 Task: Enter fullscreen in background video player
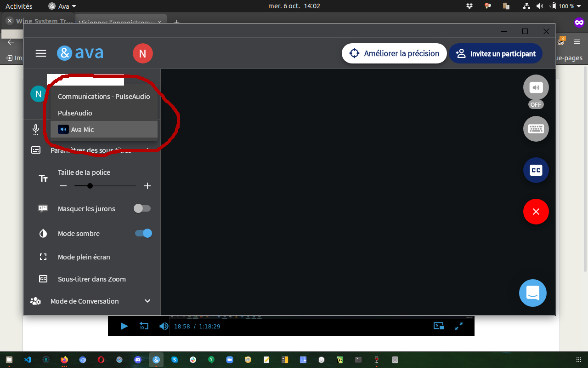click(x=458, y=326)
